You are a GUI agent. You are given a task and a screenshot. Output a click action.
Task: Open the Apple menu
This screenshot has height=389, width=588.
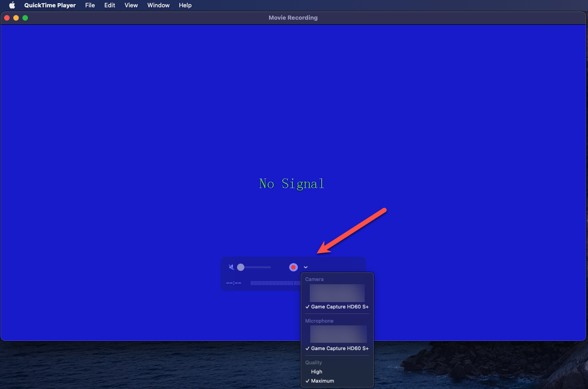11,5
